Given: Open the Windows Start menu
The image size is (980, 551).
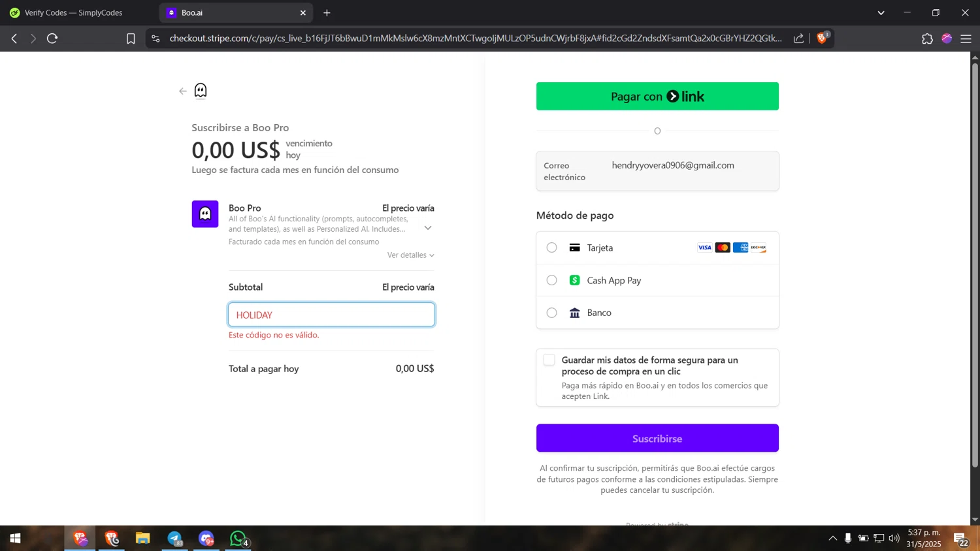Looking at the screenshot, I should click(x=16, y=539).
